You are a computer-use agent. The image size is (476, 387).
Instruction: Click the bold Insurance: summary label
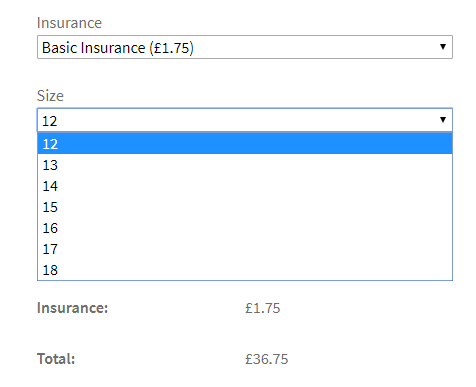click(x=72, y=308)
